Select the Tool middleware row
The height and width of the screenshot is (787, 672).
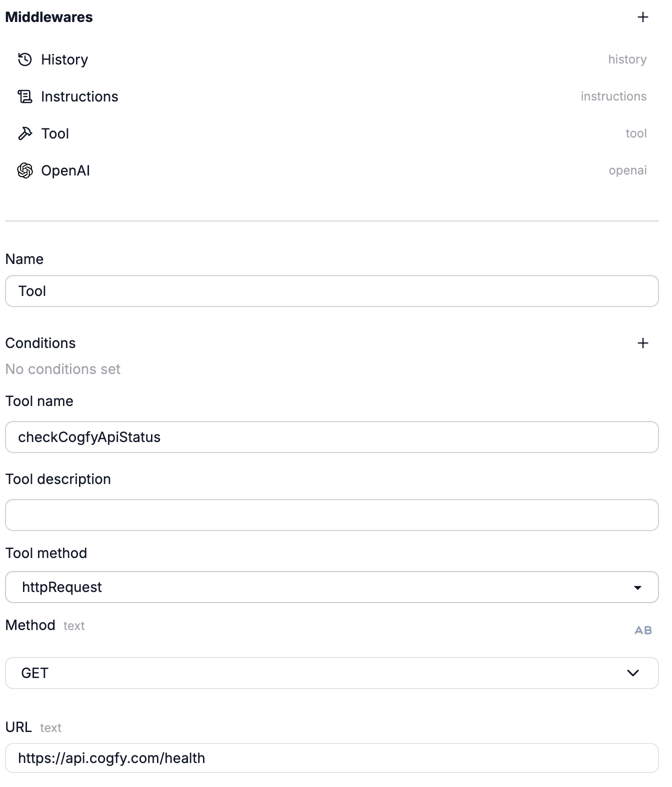[x=332, y=133]
